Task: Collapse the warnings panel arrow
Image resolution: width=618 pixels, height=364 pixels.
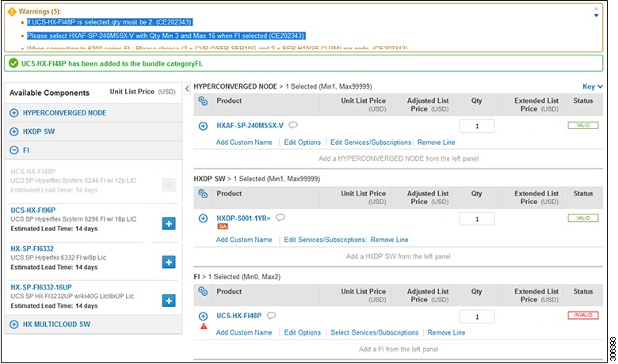Action: (x=597, y=14)
